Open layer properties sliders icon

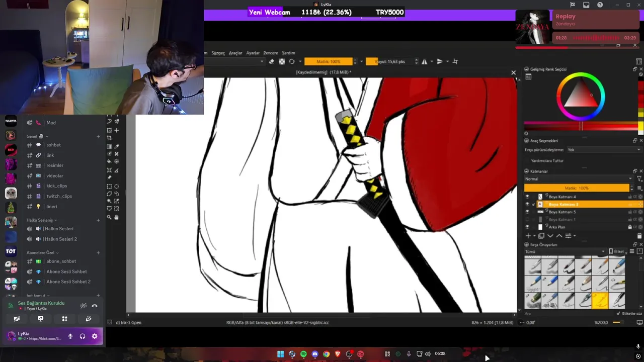click(568, 236)
